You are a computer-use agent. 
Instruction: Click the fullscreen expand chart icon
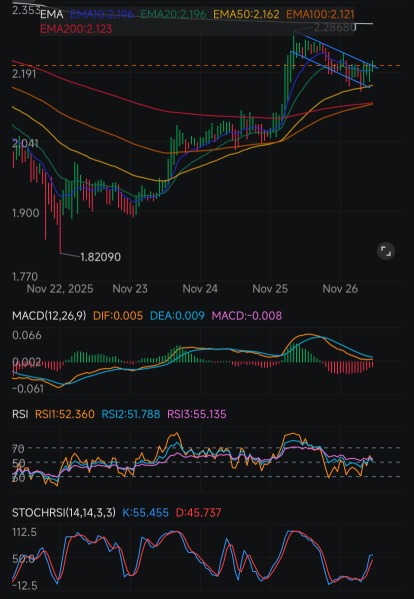(386, 251)
